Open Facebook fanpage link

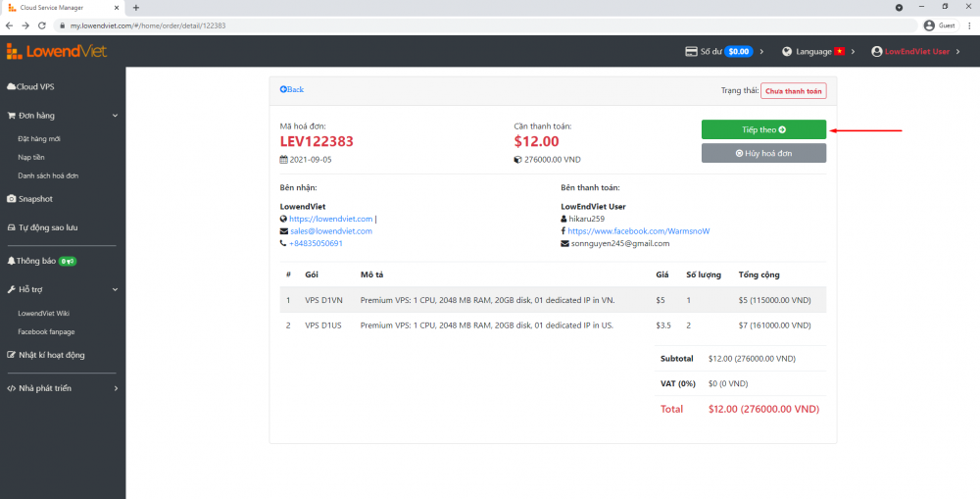click(x=46, y=332)
